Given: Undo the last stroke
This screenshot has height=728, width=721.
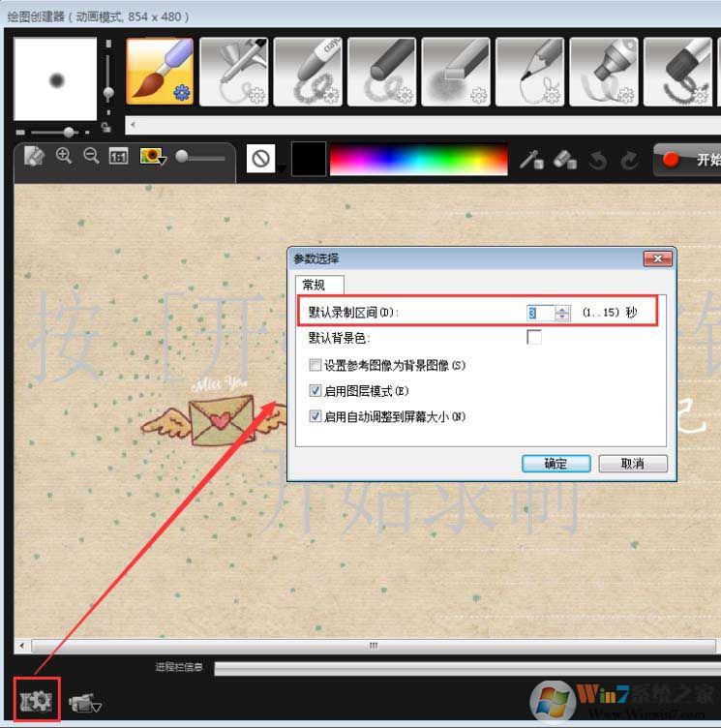Looking at the screenshot, I should (x=598, y=161).
